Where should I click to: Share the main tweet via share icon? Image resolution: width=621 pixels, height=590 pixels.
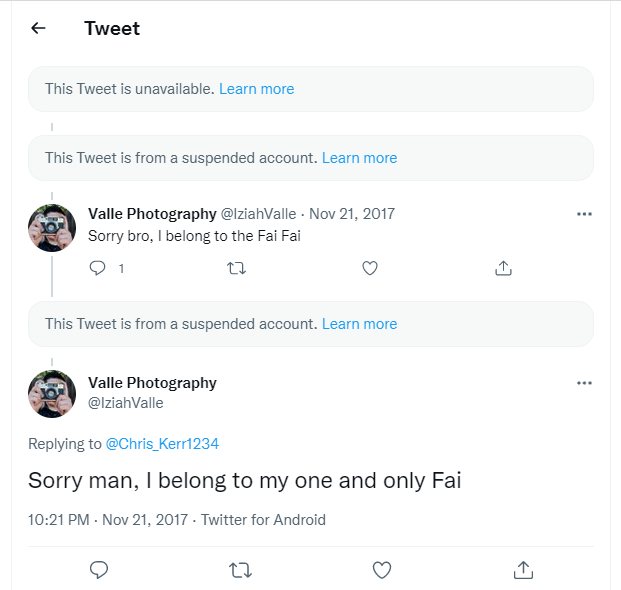click(x=522, y=570)
